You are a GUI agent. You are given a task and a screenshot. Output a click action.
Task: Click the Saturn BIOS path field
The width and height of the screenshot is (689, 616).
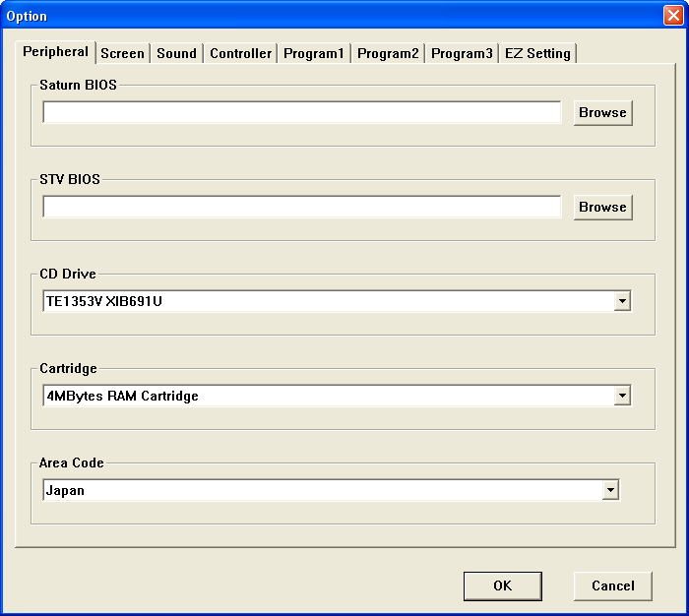(301, 113)
